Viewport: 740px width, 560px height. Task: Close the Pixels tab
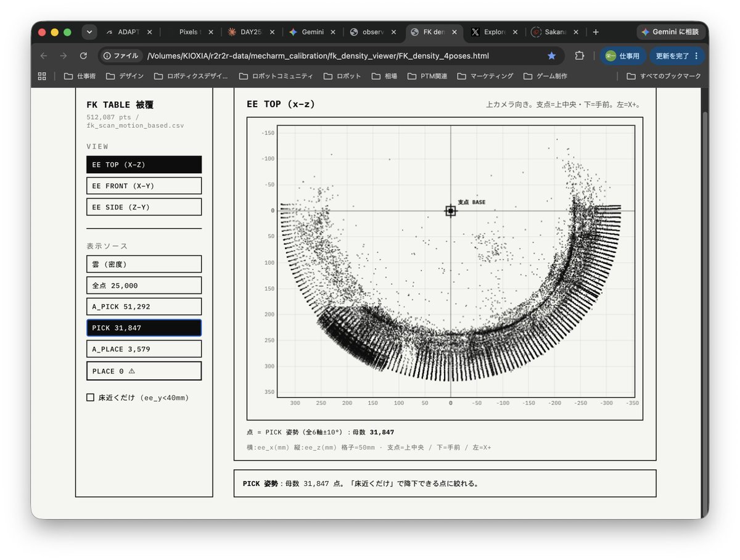coord(211,32)
